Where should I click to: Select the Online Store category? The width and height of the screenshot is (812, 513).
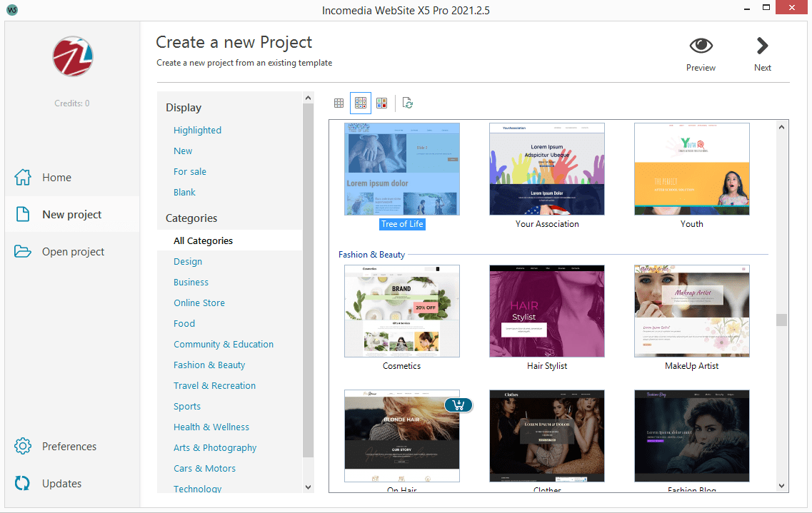click(199, 303)
